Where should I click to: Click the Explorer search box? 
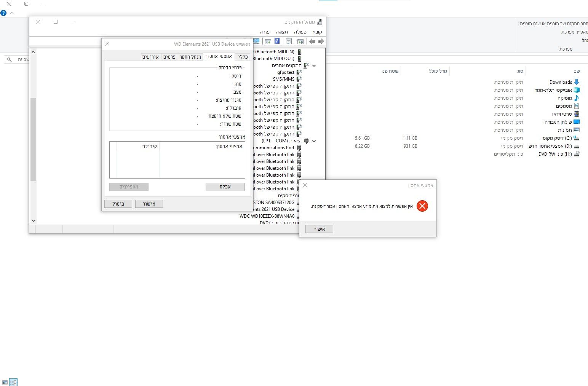coord(17,59)
